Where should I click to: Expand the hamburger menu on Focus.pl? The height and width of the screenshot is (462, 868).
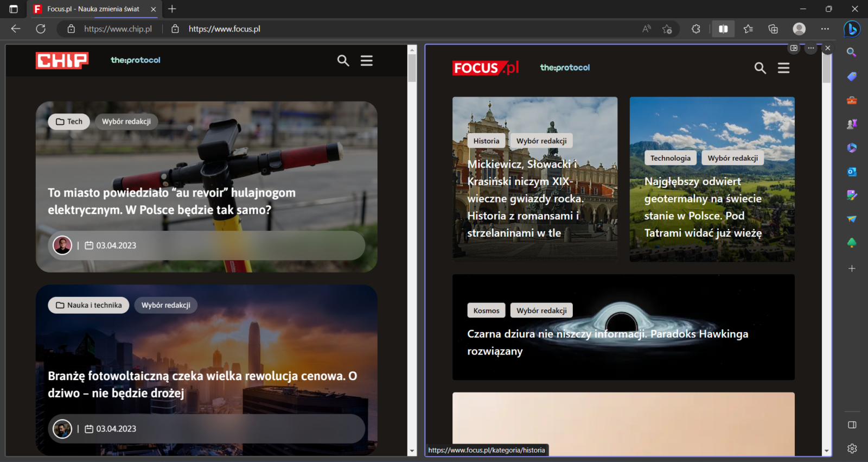pos(783,68)
